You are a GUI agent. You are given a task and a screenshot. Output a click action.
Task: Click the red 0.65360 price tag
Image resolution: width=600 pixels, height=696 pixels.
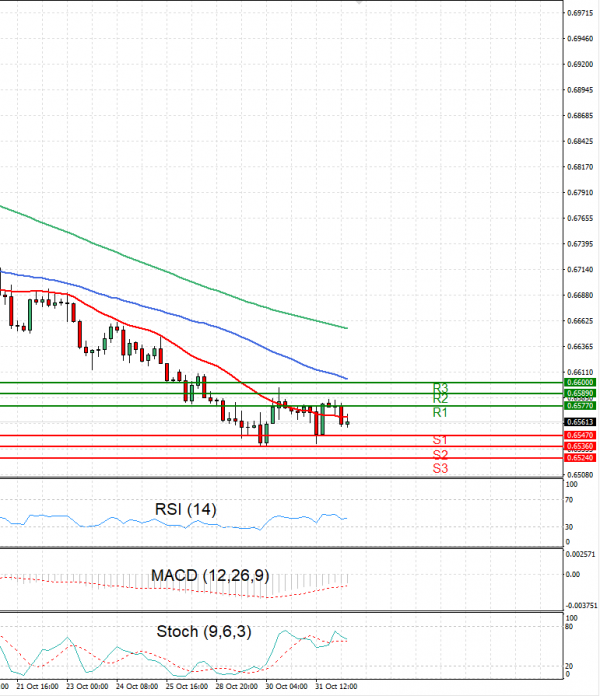580,447
